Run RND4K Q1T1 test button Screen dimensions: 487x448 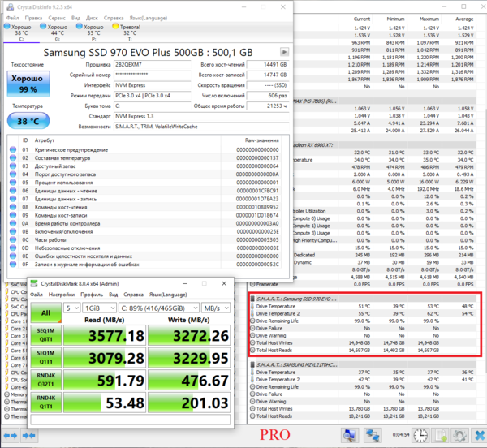46,403
